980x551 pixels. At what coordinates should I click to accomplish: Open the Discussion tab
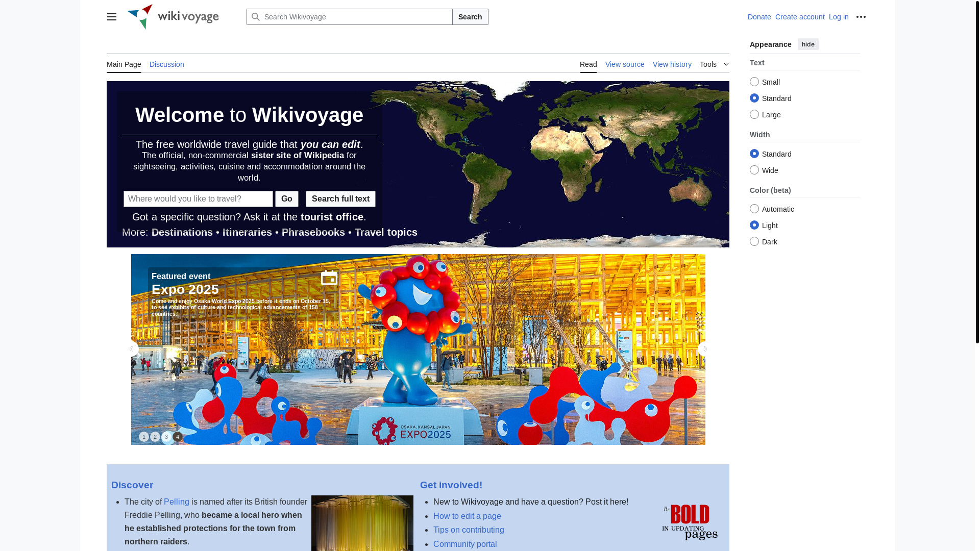(167, 64)
